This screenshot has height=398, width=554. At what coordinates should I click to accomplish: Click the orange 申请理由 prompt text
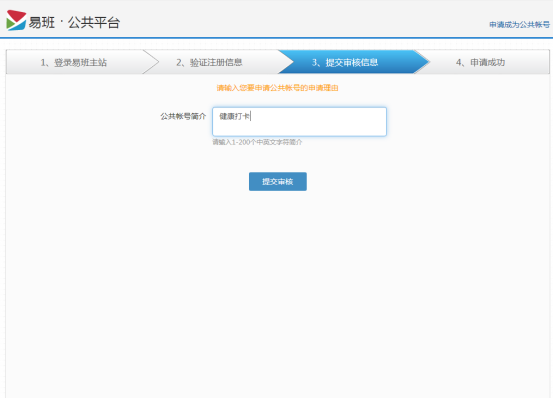tap(277, 88)
